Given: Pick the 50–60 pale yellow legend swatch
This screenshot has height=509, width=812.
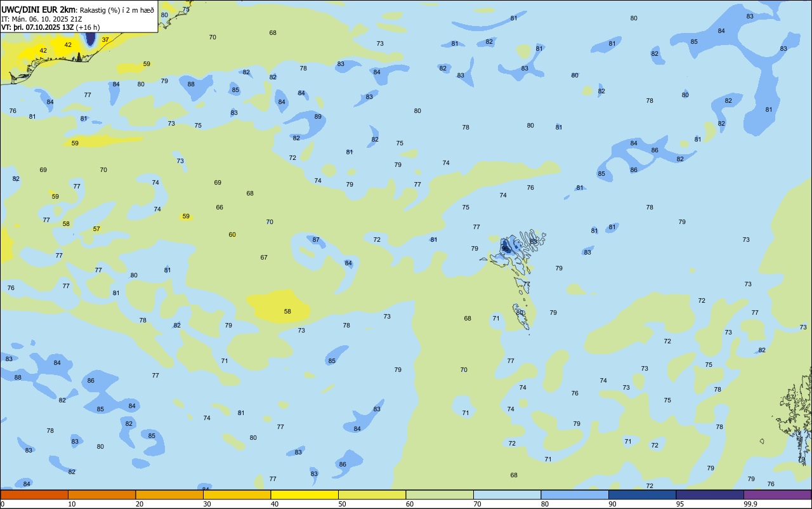Looking at the screenshot, I should click(372, 494).
